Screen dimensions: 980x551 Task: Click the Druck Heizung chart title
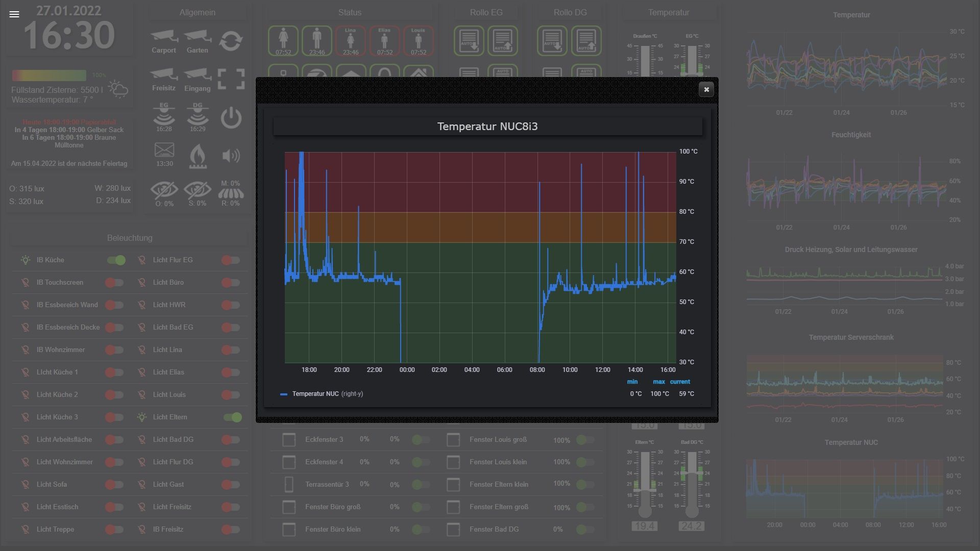(x=851, y=249)
